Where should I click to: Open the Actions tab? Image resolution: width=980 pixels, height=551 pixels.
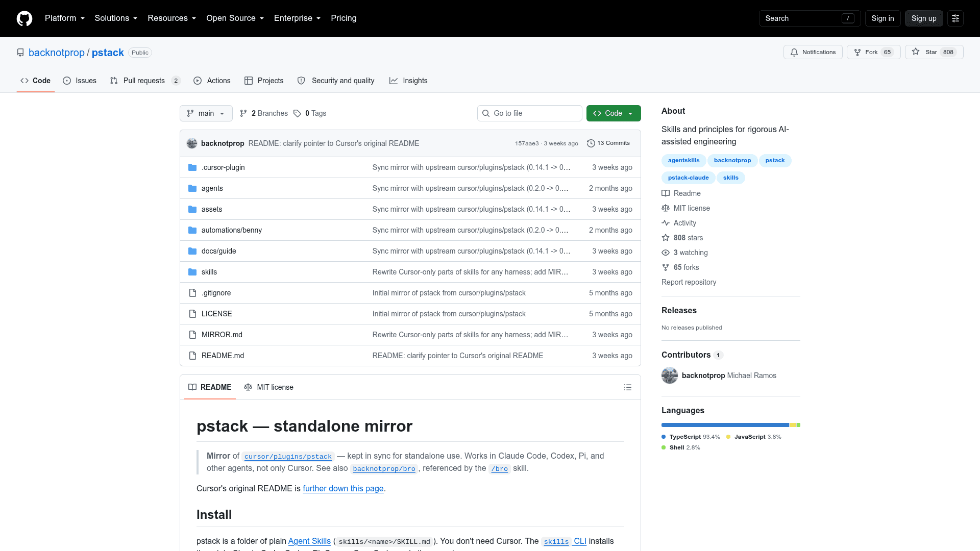[x=212, y=81]
